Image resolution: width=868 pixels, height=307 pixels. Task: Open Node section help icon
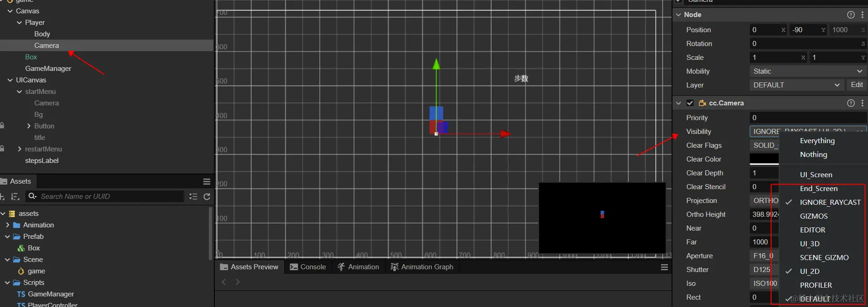[x=851, y=15]
